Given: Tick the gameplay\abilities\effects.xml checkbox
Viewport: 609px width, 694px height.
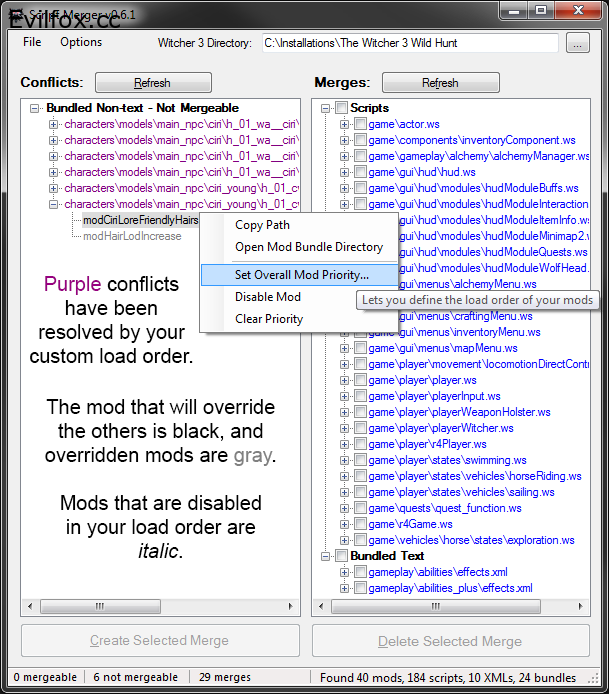Looking at the screenshot, I should pos(360,571).
